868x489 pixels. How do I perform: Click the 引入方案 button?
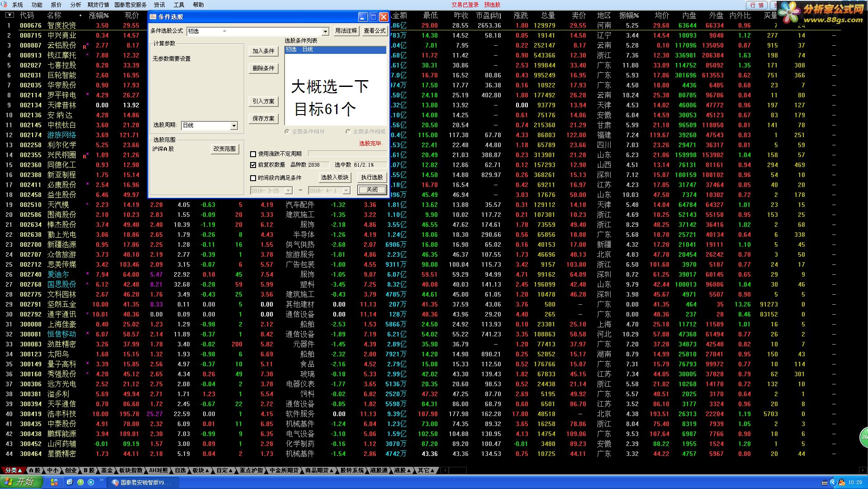click(x=263, y=101)
